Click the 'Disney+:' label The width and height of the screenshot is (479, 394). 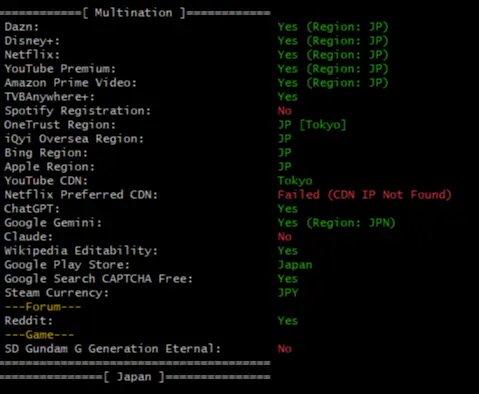point(32,41)
